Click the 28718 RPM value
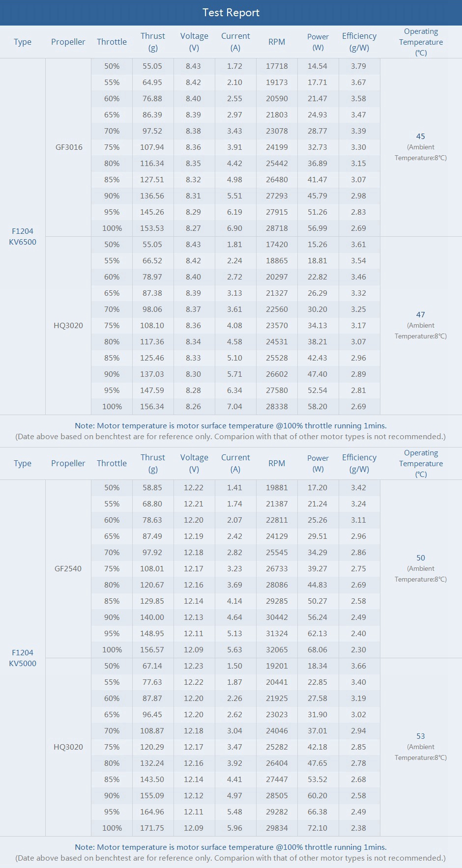Image resolution: width=462 pixels, height=868 pixels. click(x=277, y=228)
